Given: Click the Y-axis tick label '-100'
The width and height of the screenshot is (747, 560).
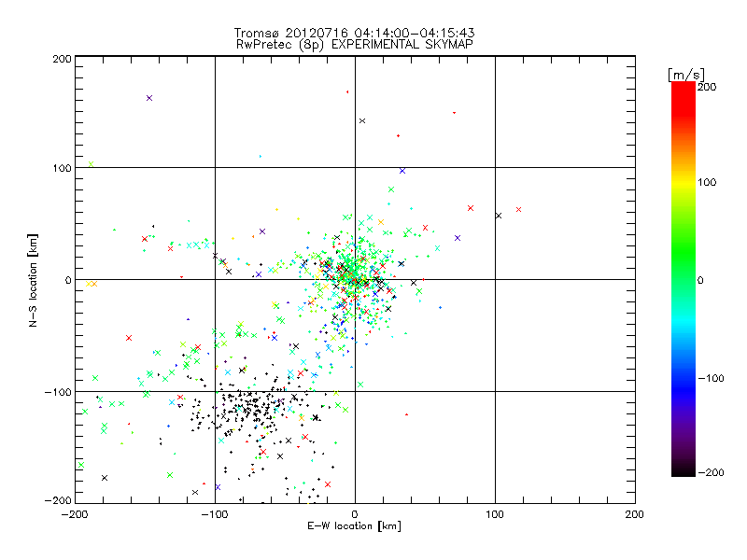Looking at the screenshot, I should click(x=58, y=392).
